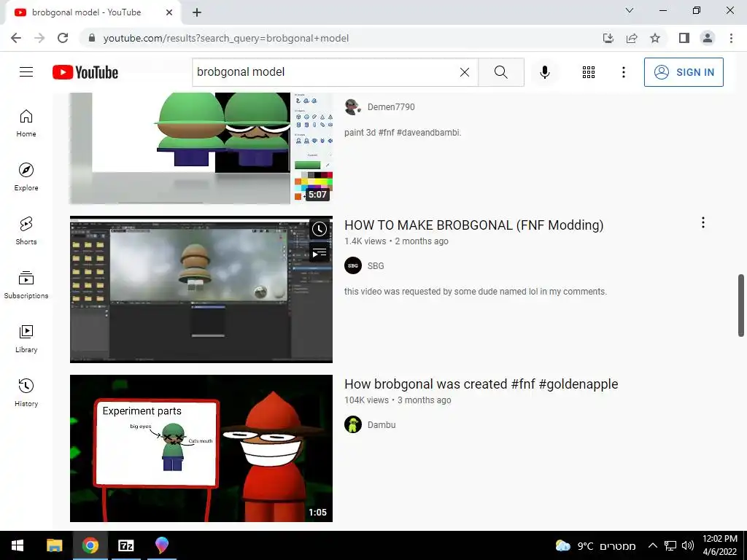Click the address bar URL
This screenshot has height=560, width=747.
point(226,38)
